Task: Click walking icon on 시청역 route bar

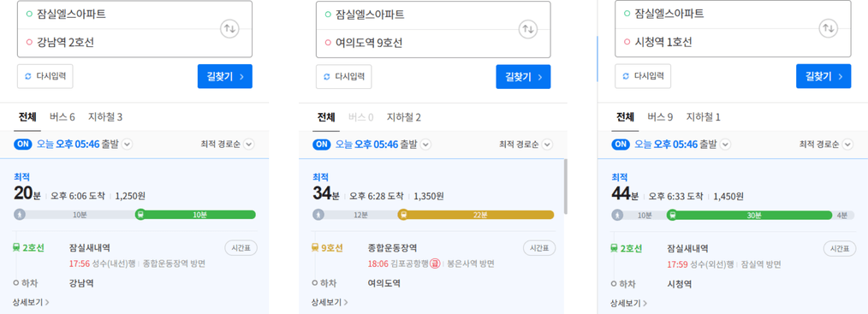Action: [x=617, y=215]
